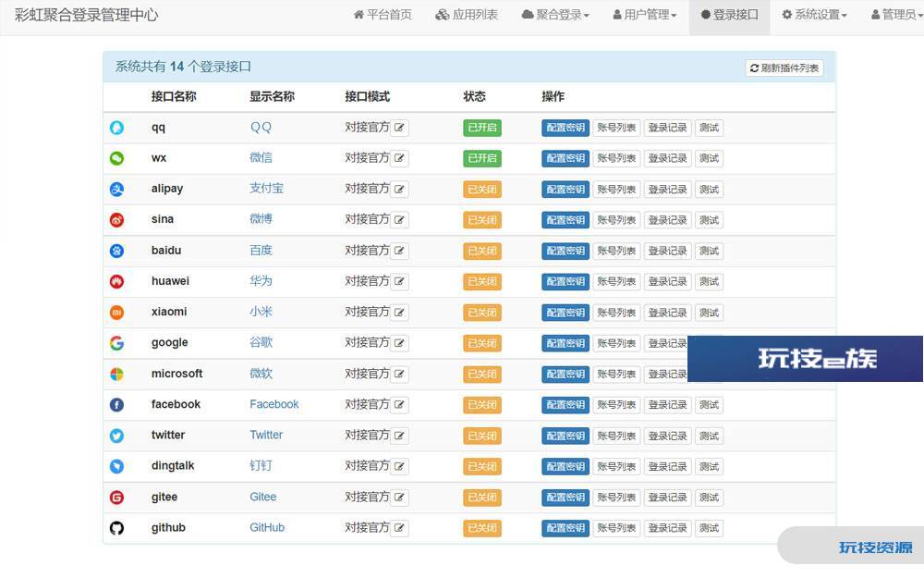Click the 彩虹聚合登录管理中心 site title
924x578 pixels.
click(x=86, y=15)
